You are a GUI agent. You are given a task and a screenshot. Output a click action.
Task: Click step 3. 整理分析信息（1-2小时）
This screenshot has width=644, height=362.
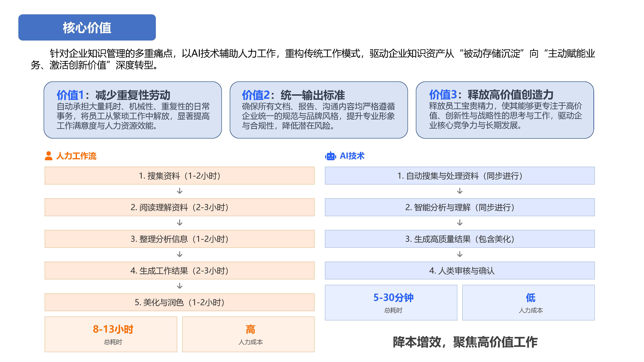click(x=180, y=239)
